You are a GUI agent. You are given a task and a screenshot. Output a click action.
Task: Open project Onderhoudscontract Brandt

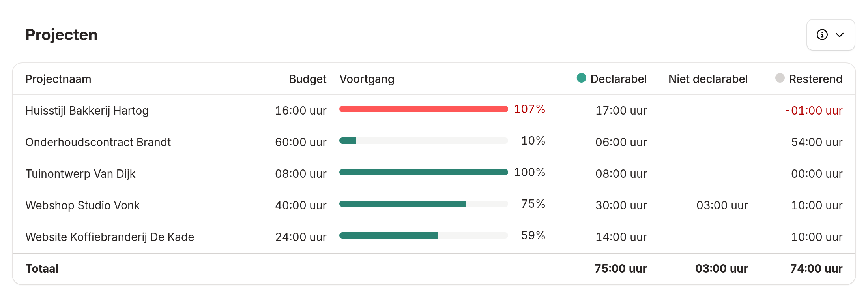coord(98,142)
